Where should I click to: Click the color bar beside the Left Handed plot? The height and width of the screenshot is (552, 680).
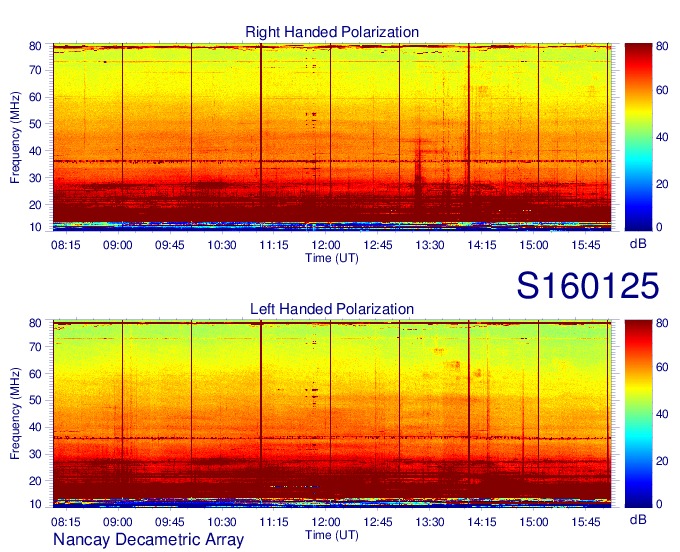click(x=638, y=414)
